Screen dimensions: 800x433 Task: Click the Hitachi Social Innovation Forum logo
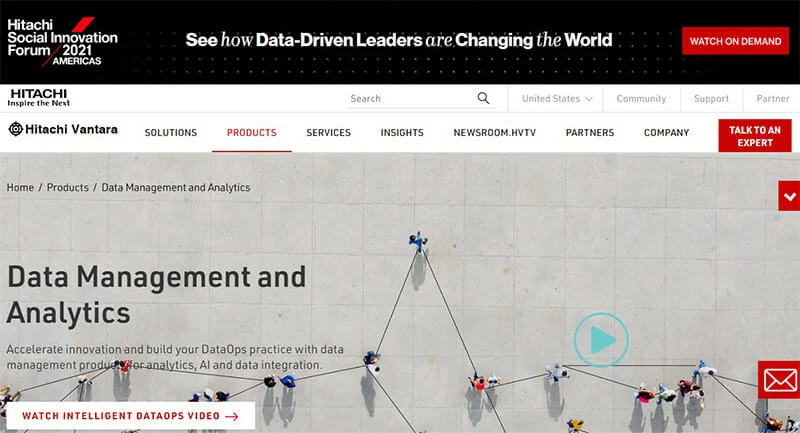pos(62,42)
